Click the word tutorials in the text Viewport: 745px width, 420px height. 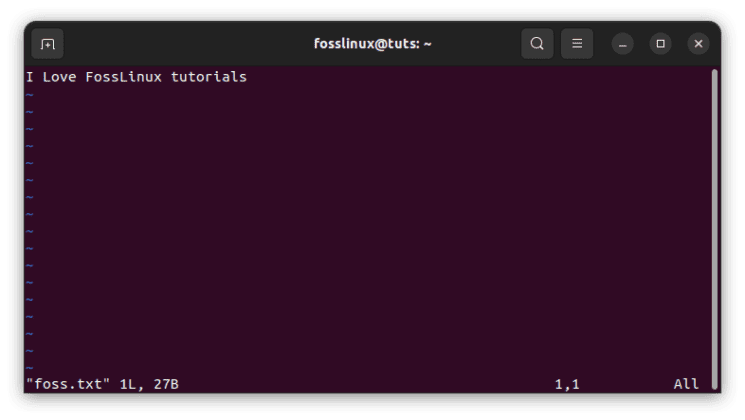tap(209, 77)
